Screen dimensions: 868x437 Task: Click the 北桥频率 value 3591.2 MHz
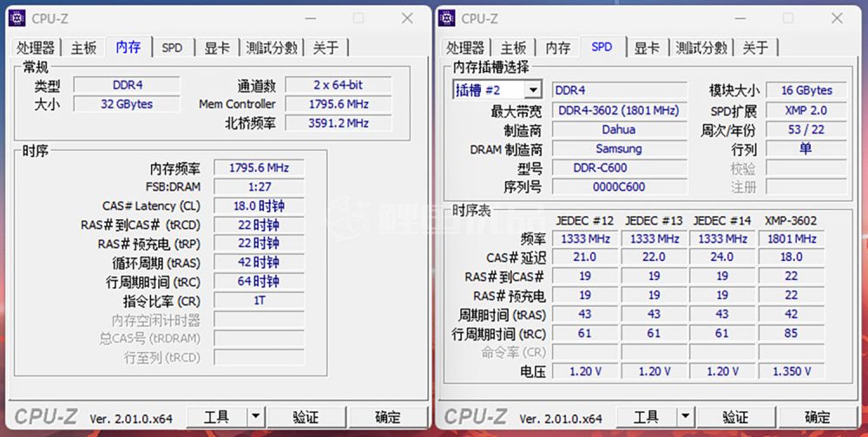(x=339, y=123)
